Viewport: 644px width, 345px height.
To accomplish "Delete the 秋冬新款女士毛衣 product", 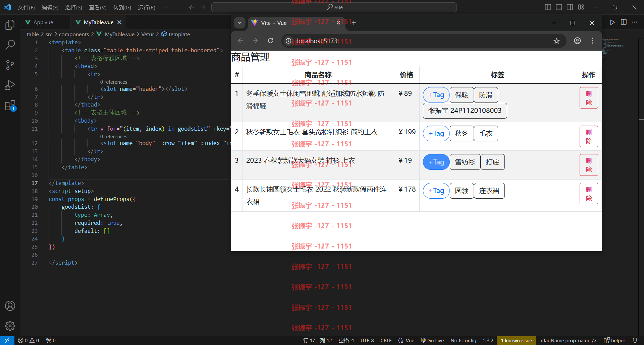I will [589, 136].
